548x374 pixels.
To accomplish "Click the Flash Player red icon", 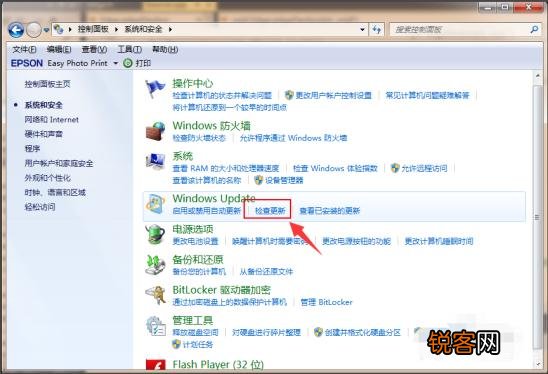I will click(156, 365).
